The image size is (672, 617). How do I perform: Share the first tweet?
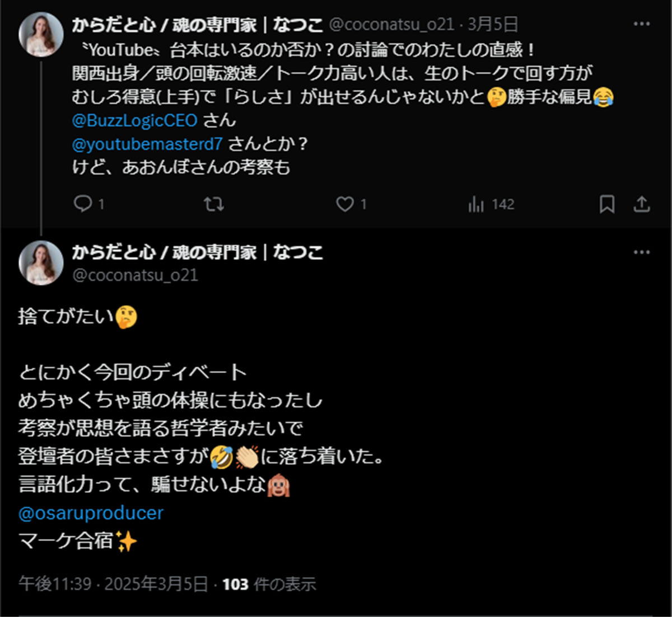click(x=641, y=204)
